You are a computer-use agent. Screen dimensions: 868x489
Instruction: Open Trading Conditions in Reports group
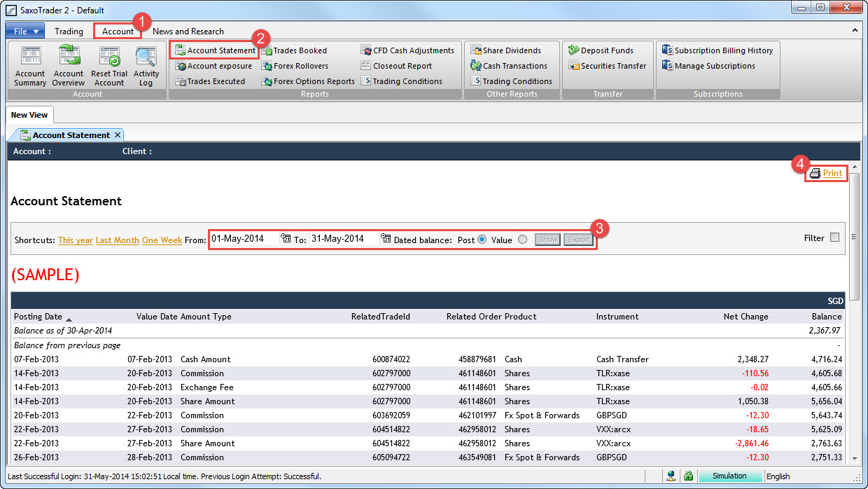click(x=402, y=81)
